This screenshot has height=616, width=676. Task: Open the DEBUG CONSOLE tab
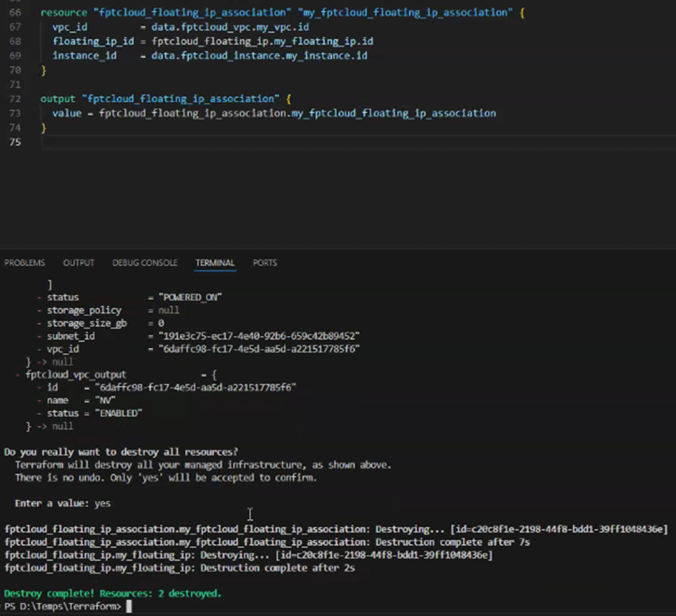click(x=145, y=263)
